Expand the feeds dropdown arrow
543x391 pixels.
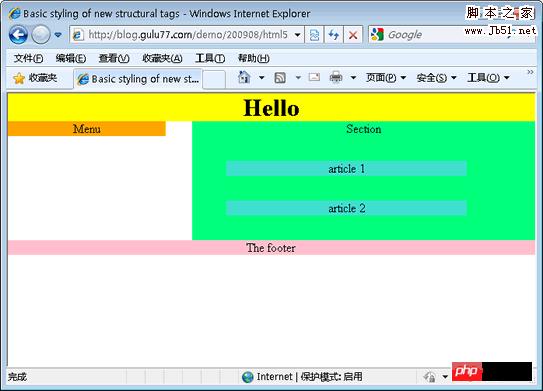tap(298, 78)
